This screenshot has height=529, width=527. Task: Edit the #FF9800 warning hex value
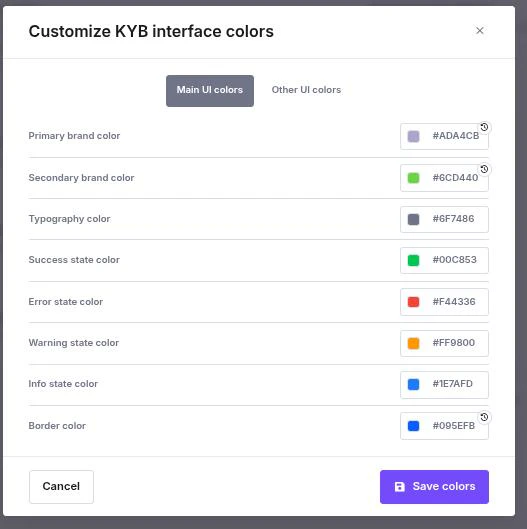453,343
